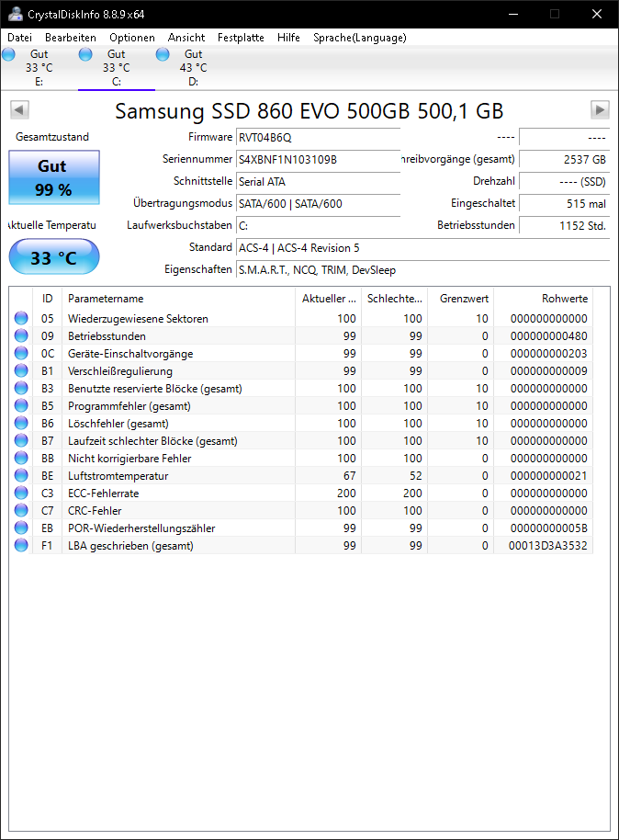This screenshot has height=840, width=619.
Task: Go to next disk with right arrow
Action: point(600,109)
